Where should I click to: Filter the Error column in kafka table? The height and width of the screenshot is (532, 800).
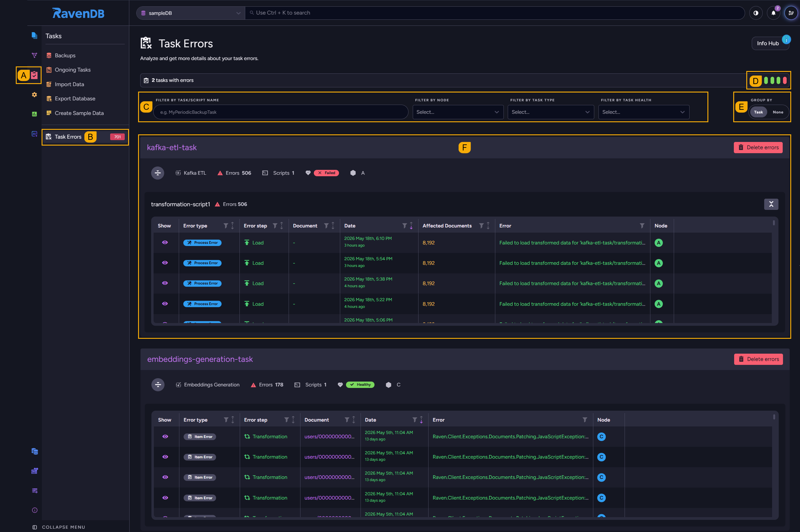pyautogui.click(x=642, y=226)
